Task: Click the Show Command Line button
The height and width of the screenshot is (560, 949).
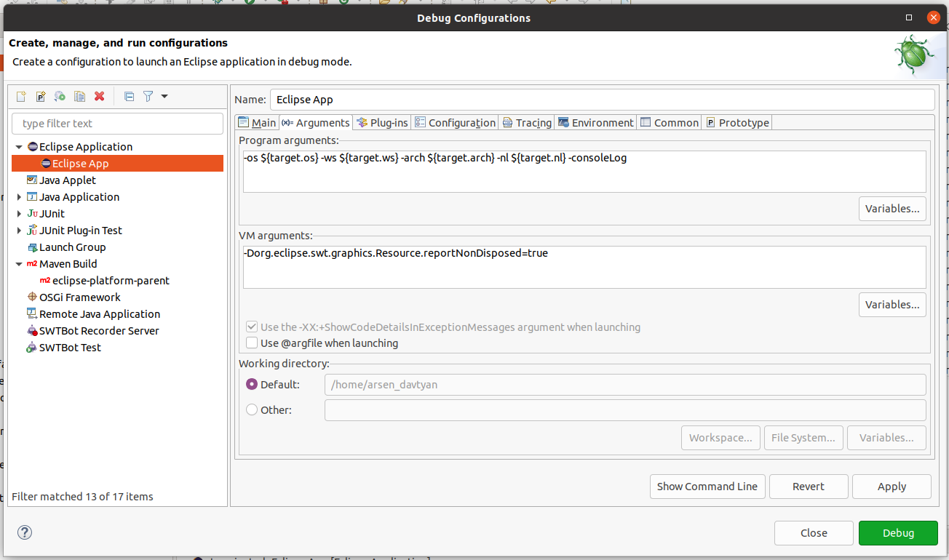Action: (x=707, y=487)
